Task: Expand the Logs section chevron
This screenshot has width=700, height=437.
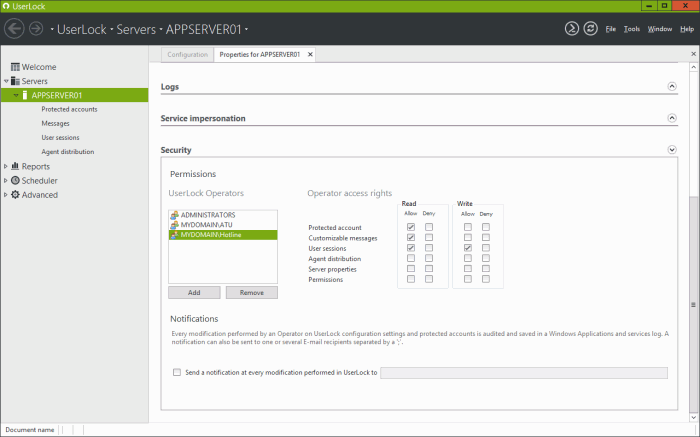Action: [x=672, y=86]
